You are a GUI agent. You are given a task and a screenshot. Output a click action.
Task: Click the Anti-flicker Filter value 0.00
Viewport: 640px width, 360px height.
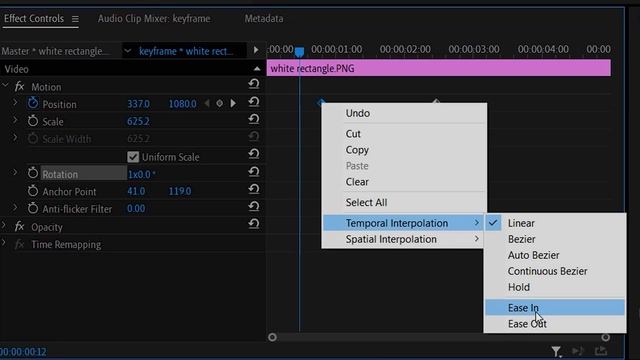[x=136, y=209]
